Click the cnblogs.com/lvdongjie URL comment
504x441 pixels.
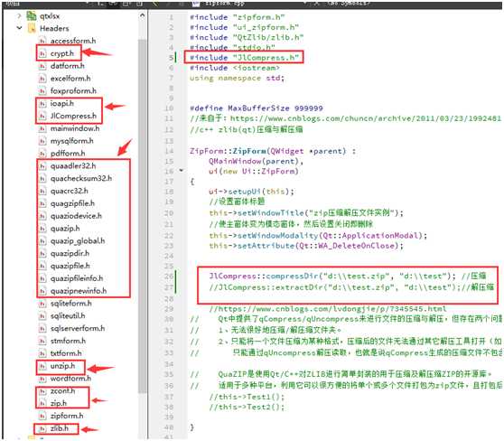[x=328, y=309]
